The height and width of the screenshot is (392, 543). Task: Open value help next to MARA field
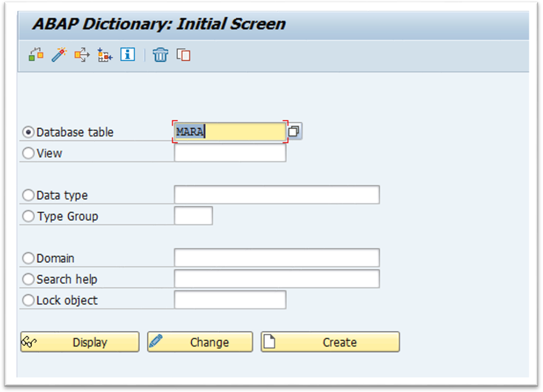(294, 131)
